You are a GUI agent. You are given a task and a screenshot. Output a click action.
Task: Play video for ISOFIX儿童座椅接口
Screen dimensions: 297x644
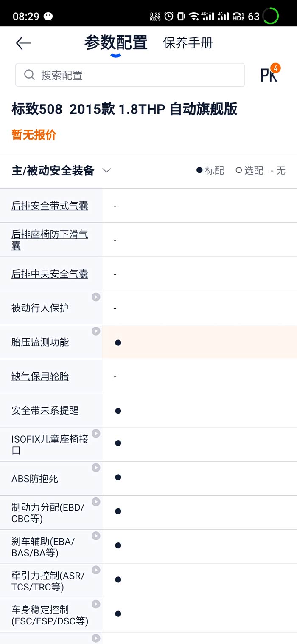click(x=96, y=433)
